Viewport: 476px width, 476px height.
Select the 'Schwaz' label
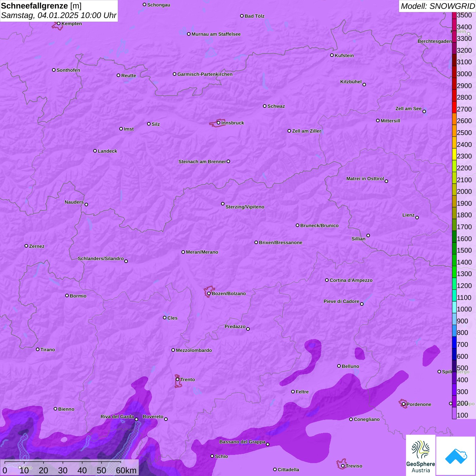[x=276, y=106]
